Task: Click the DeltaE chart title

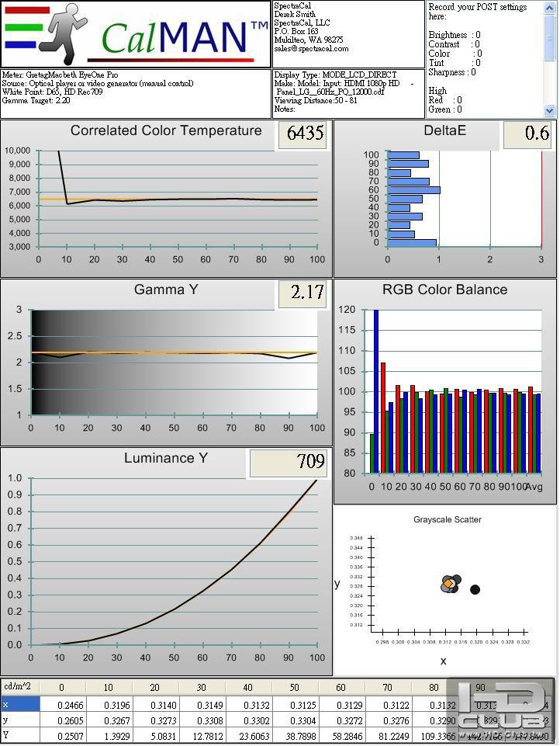Action: (444, 130)
